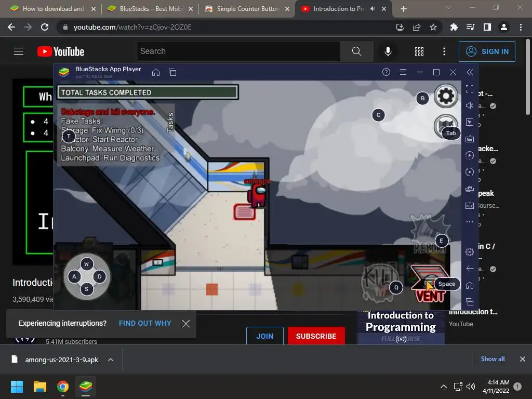
Task: Open BlueStacks hamburger menu
Action: [x=403, y=72]
